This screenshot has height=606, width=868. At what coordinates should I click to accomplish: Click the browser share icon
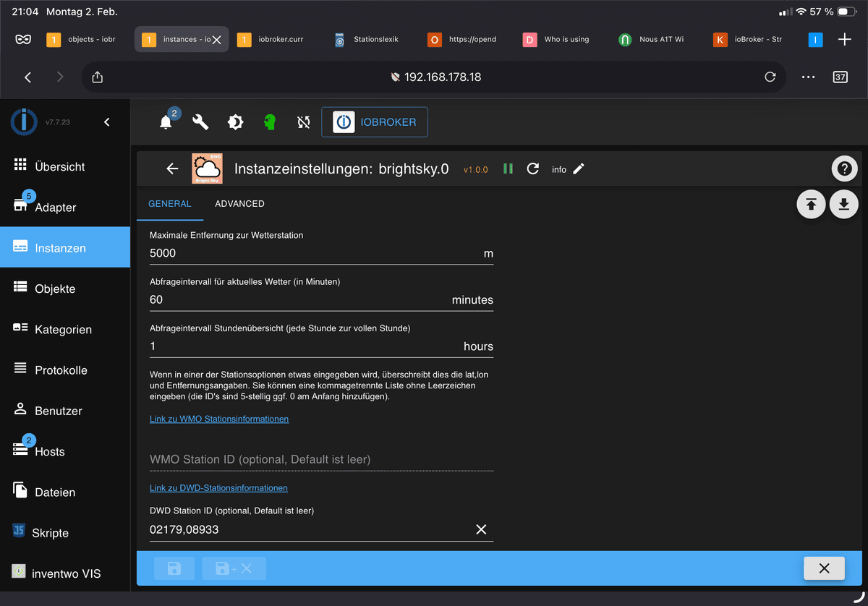pos(98,77)
